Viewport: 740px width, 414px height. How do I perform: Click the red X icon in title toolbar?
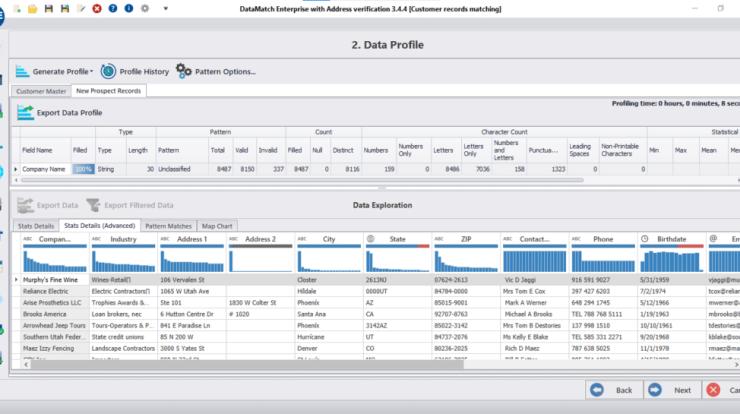click(97, 8)
